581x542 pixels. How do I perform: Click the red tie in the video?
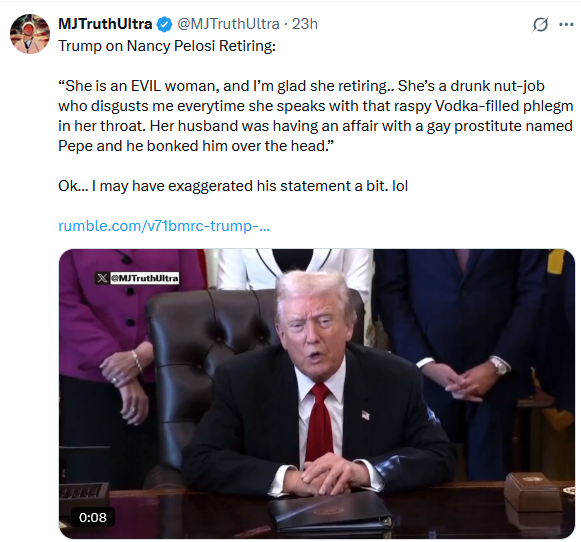(319, 421)
